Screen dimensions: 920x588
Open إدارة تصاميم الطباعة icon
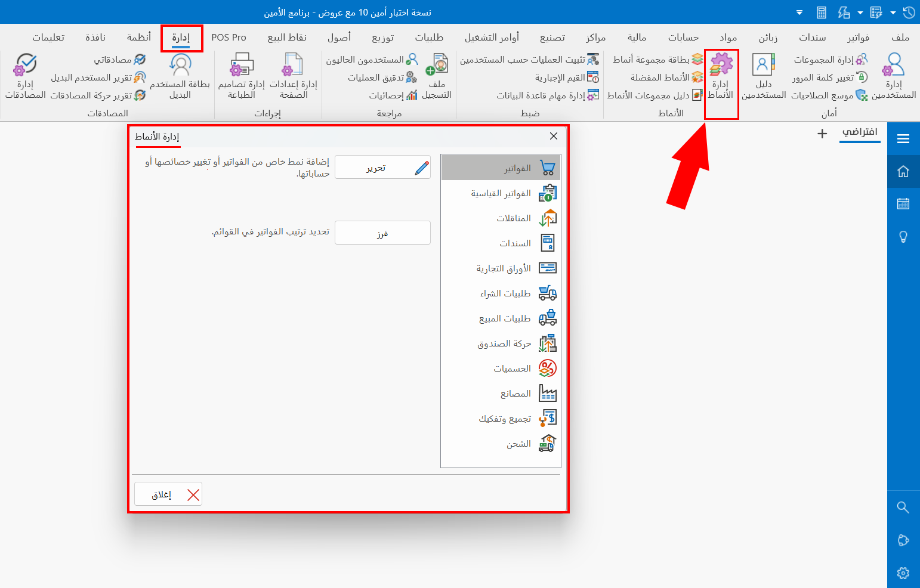pos(241,76)
